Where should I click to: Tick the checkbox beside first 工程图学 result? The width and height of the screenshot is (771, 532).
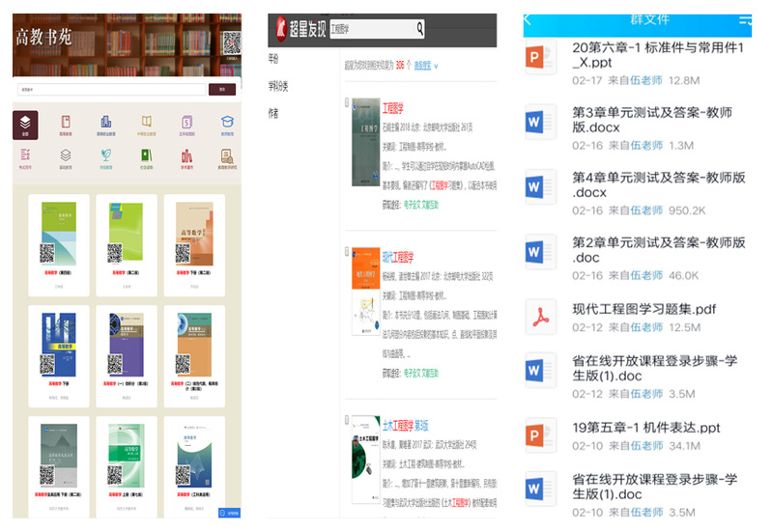346,101
